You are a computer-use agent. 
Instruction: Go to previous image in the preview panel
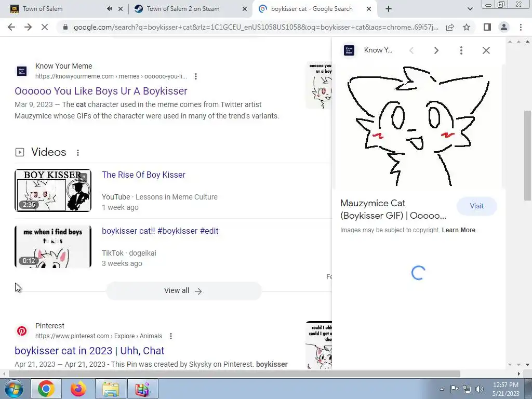pyautogui.click(x=411, y=50)
